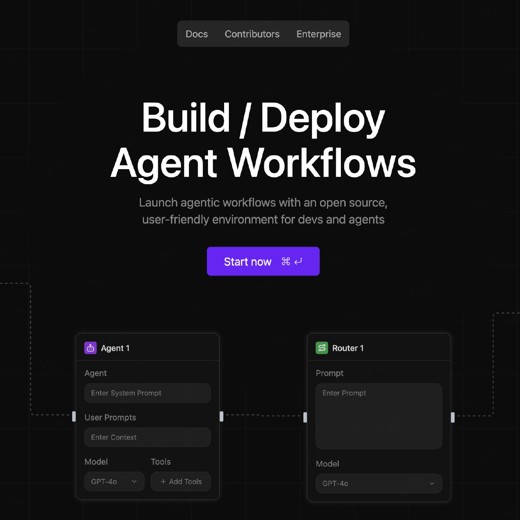Click the Prompt label in Router 1
This screenshot has height=520, width=520.
(x=329, y=373)
